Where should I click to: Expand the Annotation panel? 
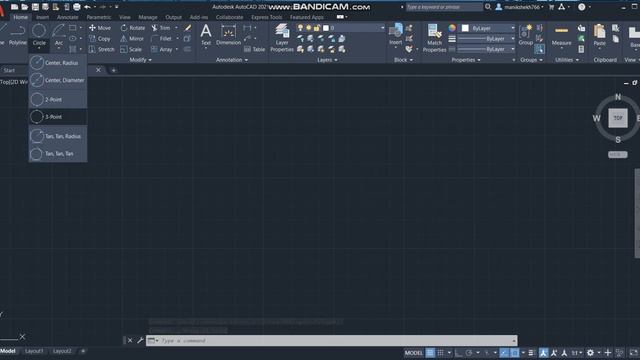pos(232,60)
